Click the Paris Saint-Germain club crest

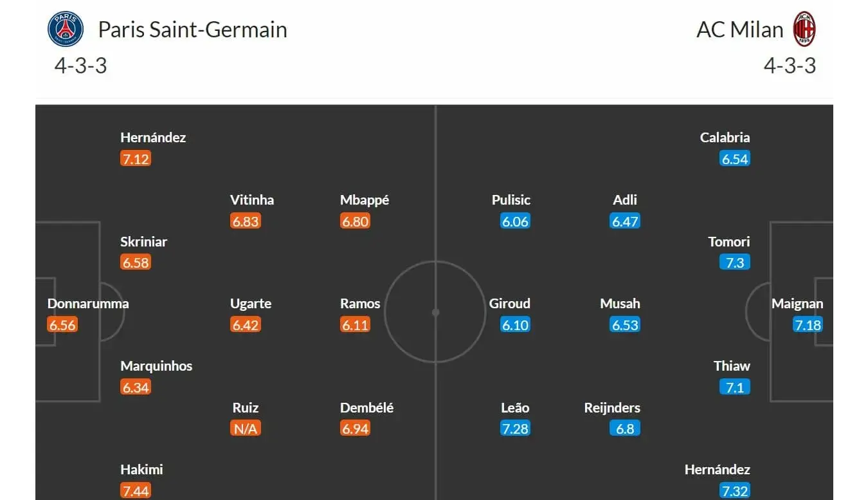[x=66, y=30]
